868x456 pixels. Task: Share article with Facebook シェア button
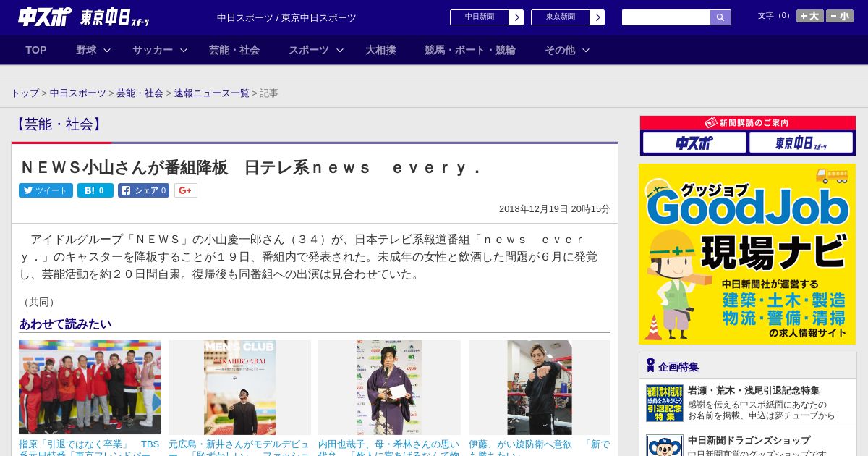pyautogui.click(x=143, y=190)
